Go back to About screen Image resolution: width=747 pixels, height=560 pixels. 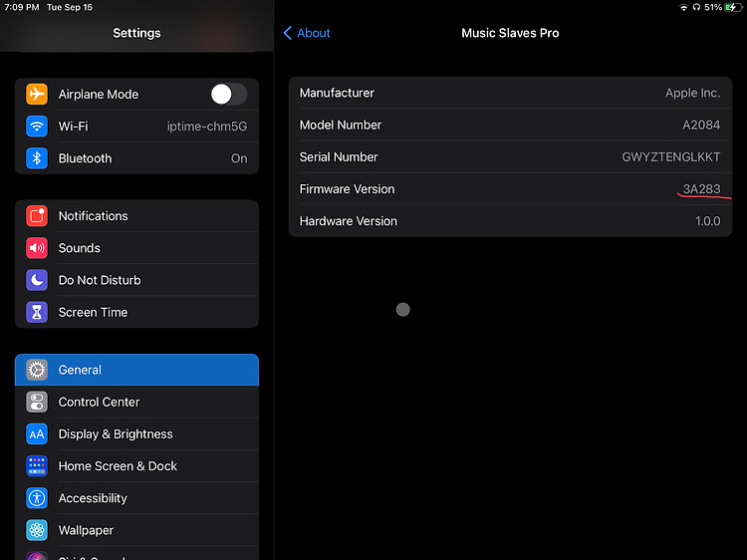pos(307,33)
